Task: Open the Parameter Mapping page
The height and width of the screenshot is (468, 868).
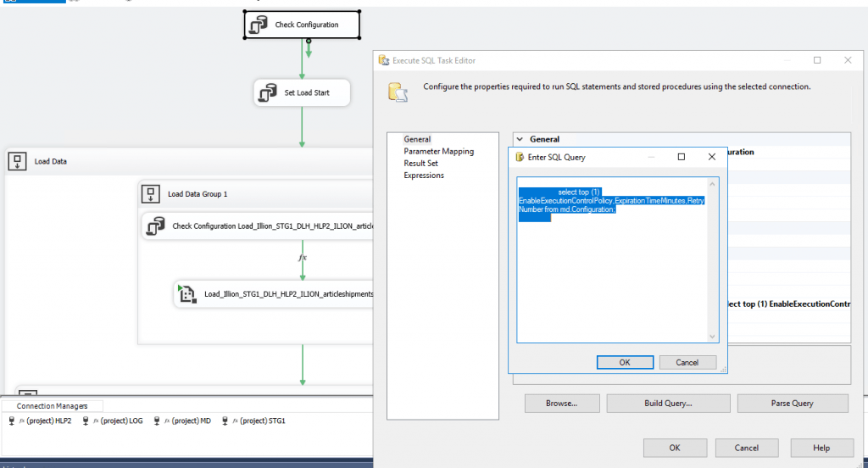Action: 438,151
